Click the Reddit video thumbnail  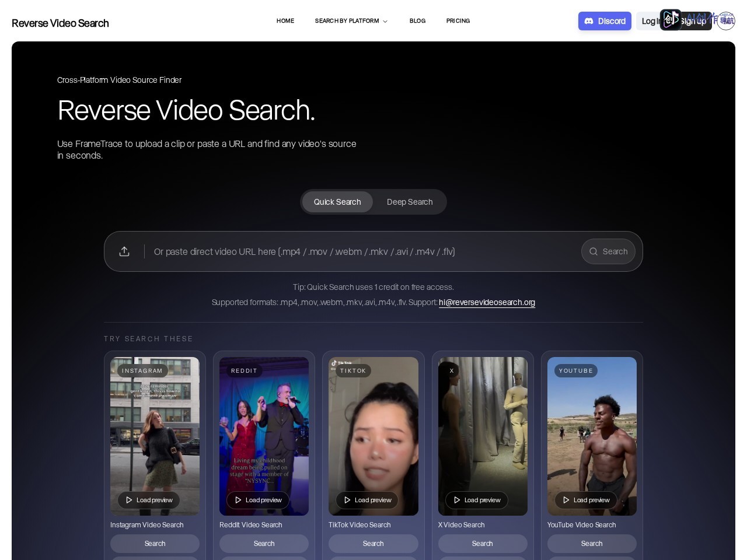click(x=264, y=436)
